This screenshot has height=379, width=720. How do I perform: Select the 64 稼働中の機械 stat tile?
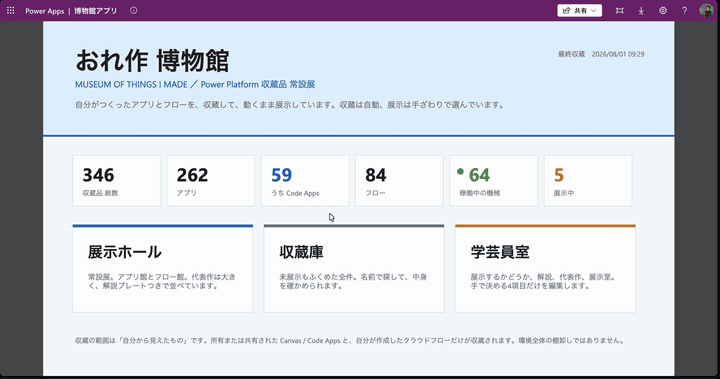494,181
